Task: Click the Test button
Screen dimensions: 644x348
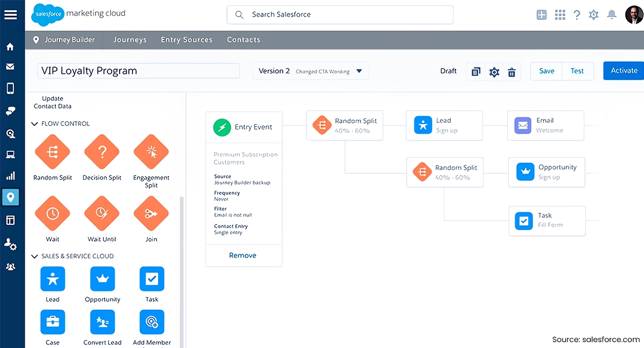Action: [577, 71]
